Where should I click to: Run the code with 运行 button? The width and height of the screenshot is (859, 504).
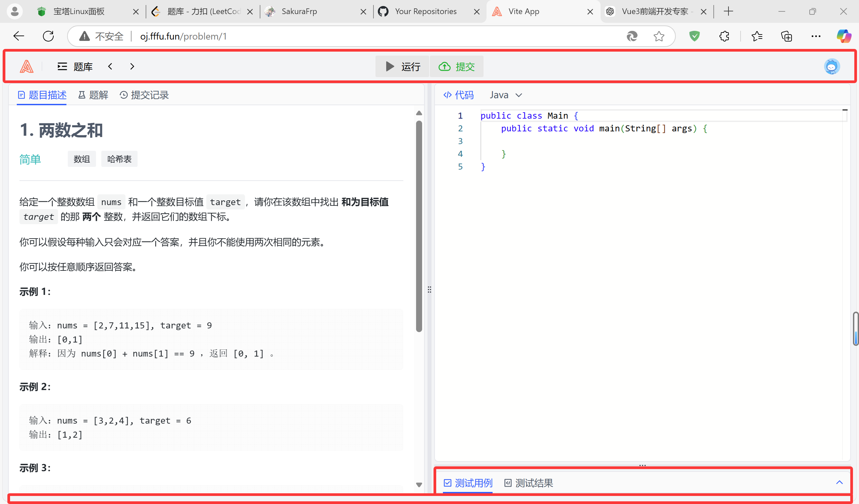pos(402,66)
